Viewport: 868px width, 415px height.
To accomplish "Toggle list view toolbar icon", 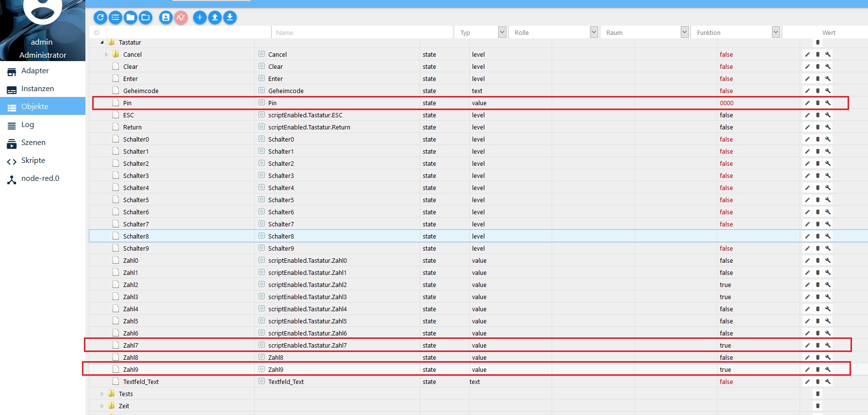I will coord(115,17).
